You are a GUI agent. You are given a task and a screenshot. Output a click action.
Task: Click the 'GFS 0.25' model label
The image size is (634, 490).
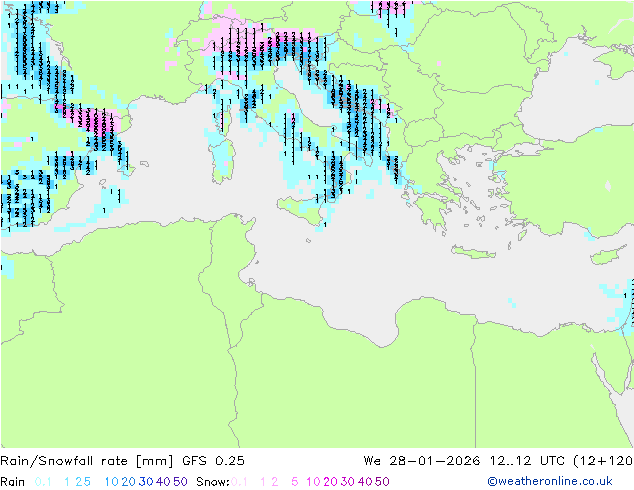pyautogui.click(x=213, y=461)
